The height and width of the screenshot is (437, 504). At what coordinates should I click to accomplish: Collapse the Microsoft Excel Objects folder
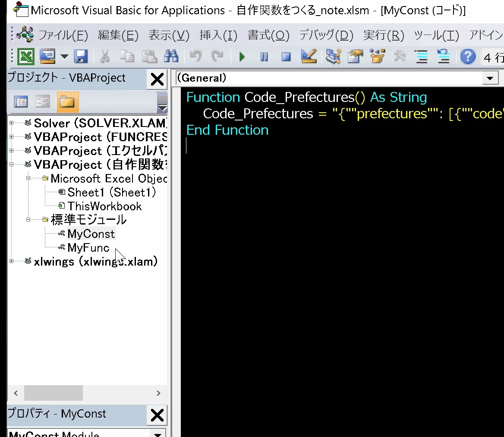coord(28,178)
